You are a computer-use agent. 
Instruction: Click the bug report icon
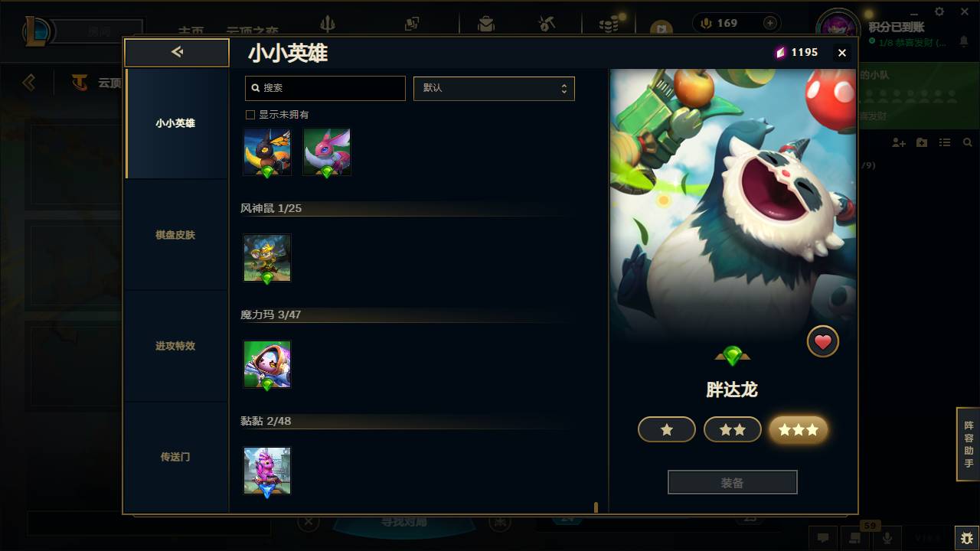click(x=967, y=538)
